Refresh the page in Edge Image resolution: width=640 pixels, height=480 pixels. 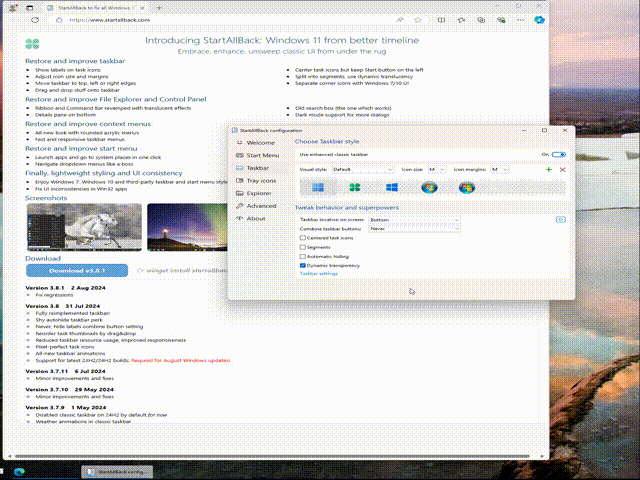coord(35,20)
